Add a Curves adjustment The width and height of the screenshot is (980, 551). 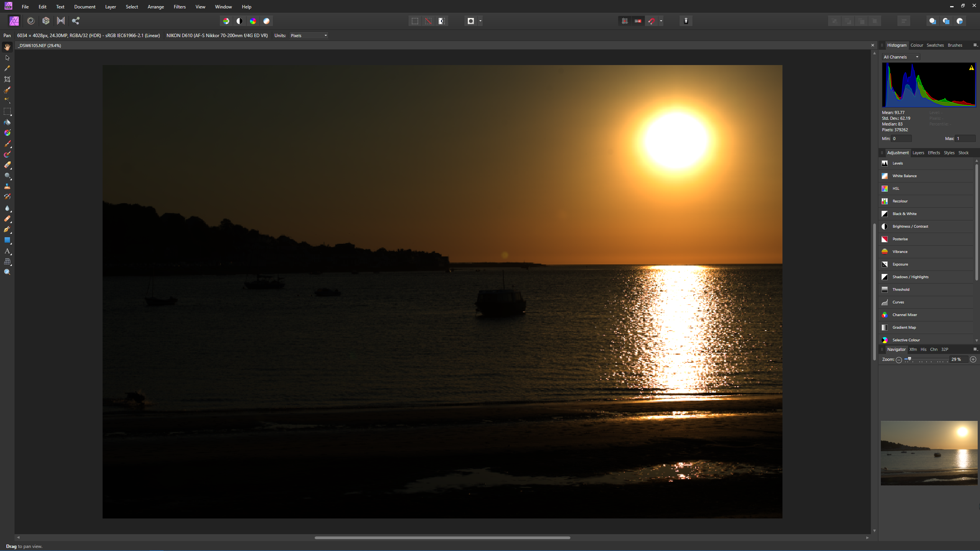coord(898,302)
